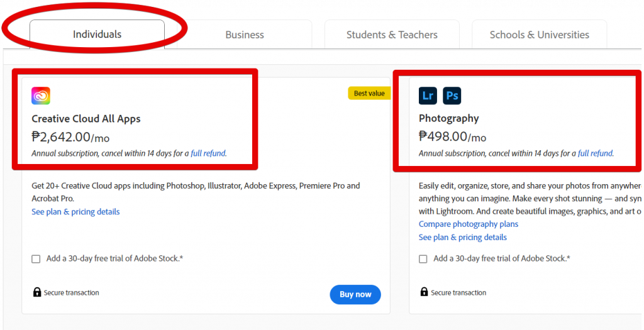The image size is (644, 330).
Task: Click the Photography card lock icon
Action: (424, 292)
